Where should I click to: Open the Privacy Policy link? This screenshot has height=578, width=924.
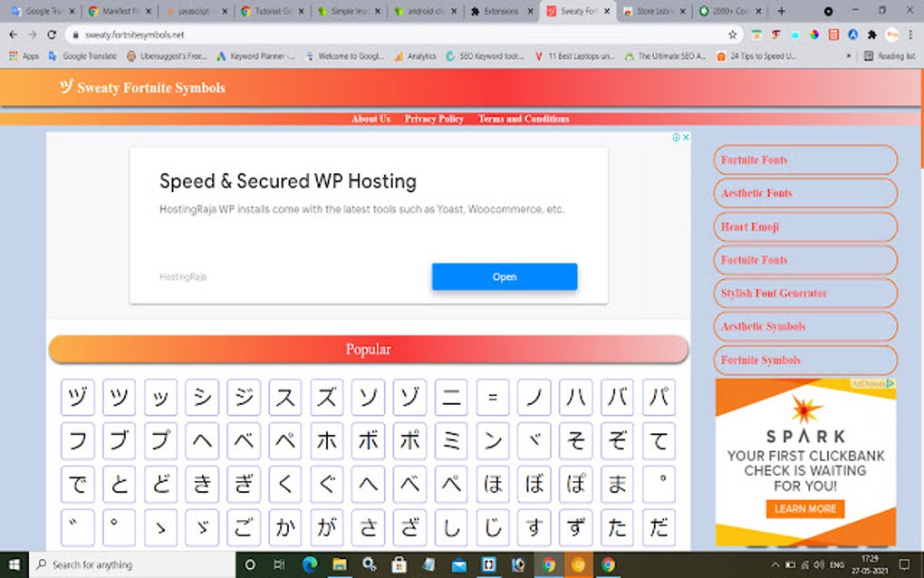coord(433,119)
